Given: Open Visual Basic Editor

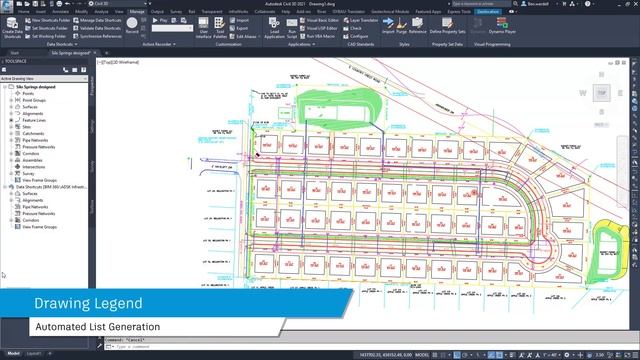Looking at the screenshot, I should coord(319,20).
